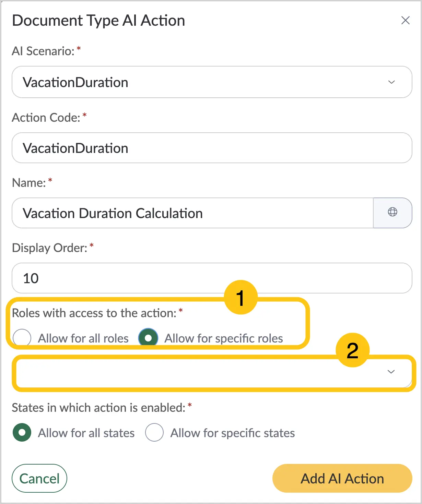Click the chevron arrow in the roles selector
422x504 pixels.
(x=391, y=372)
